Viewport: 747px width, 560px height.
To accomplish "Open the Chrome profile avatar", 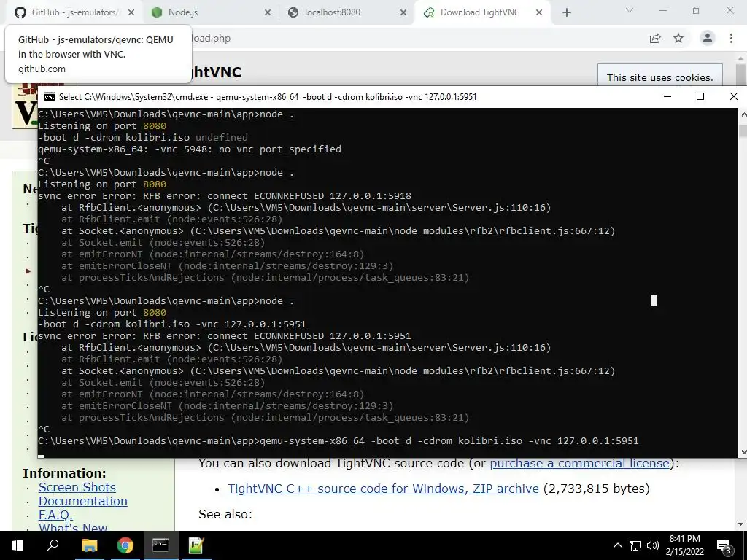I will [708, 38].
